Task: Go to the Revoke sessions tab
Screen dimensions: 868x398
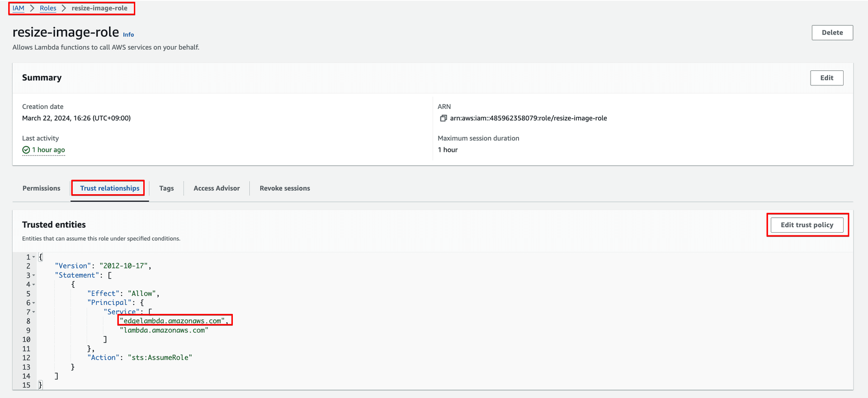Action: (285, 188)
